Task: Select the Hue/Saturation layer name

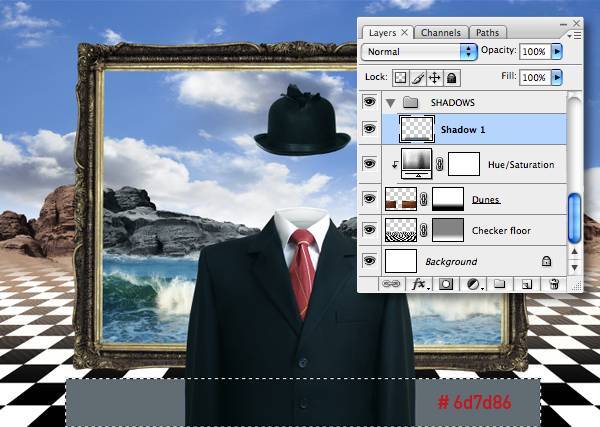Action: tap(521, 165)
